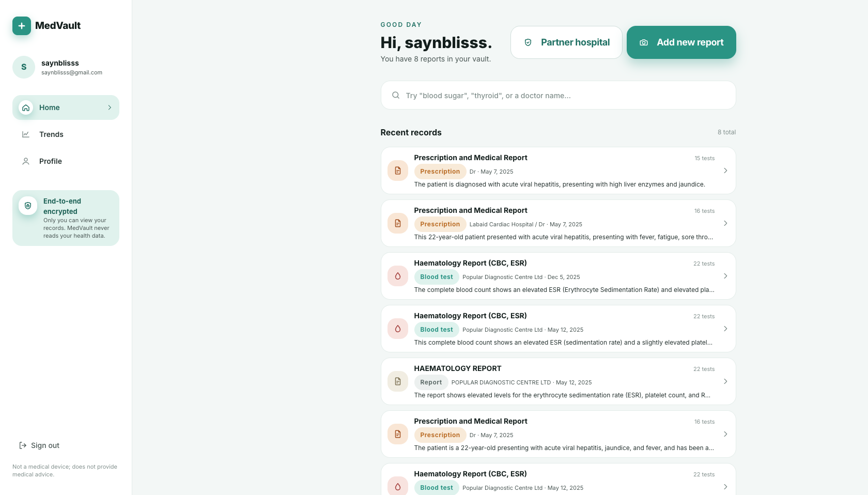Click the search magnifier icon
The height and width of the screenshot is (495, 868).
pos(396,95)
